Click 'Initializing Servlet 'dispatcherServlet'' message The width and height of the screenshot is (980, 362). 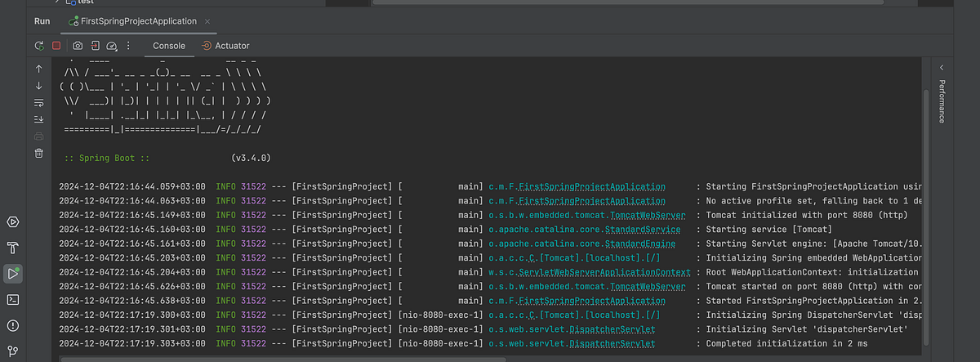click(x=805, y=330)
